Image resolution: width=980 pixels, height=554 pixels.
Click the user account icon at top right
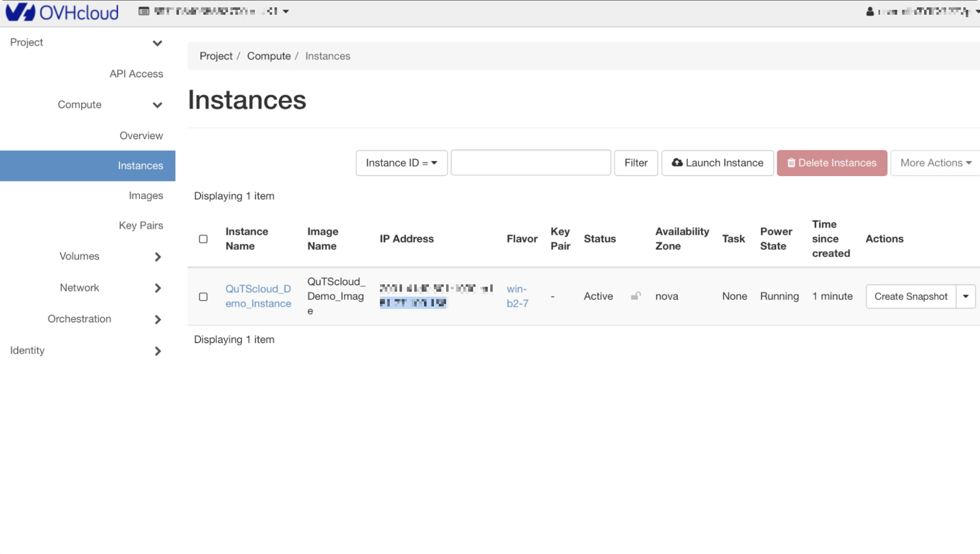pyautogui.click(x=870, y=11)
